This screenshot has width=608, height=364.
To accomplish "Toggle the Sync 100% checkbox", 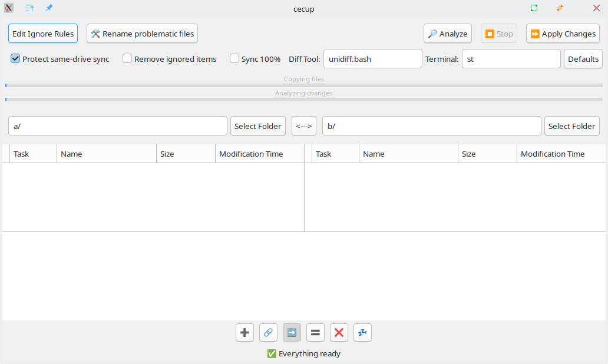I will tap(234, 59).
